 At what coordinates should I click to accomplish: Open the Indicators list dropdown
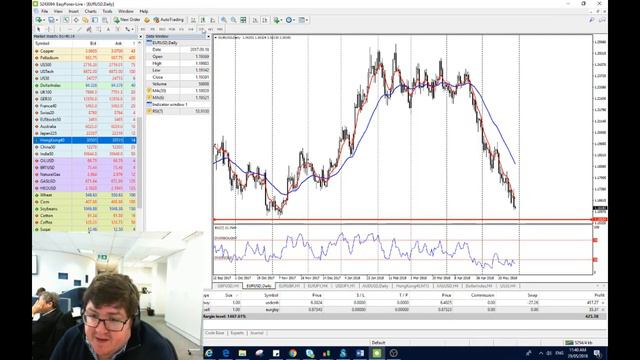[x=278, y=20]
